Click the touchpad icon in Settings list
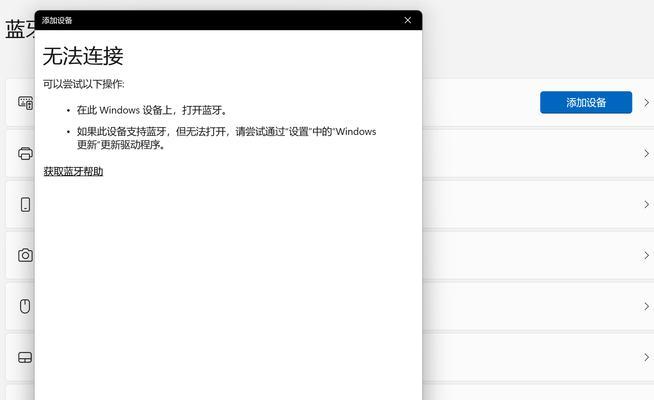 coord(25,357)
